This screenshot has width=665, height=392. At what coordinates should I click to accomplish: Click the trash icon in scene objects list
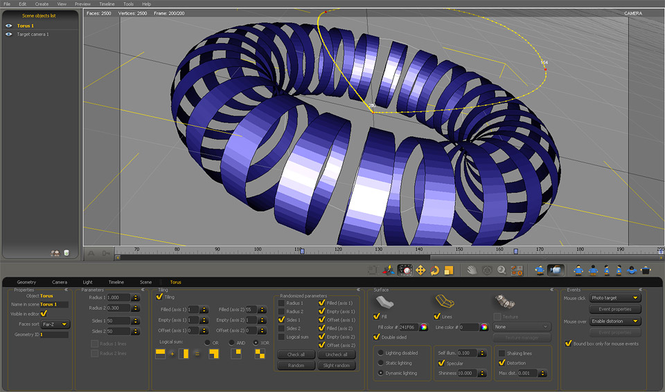pyautogui.click(x=66, y=253)
